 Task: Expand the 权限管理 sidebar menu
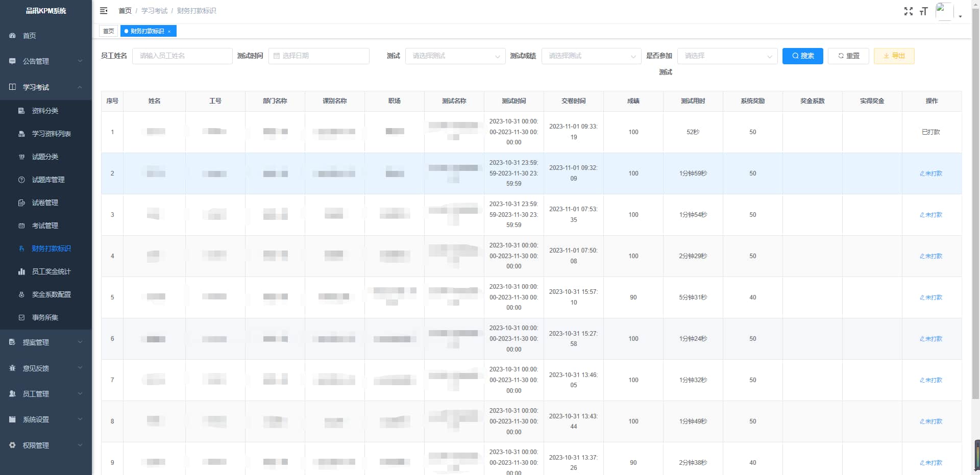click(x=46, y=445)
